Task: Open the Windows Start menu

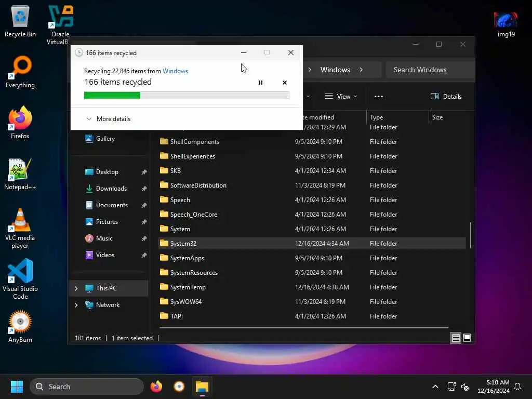Action: point(17,387)
